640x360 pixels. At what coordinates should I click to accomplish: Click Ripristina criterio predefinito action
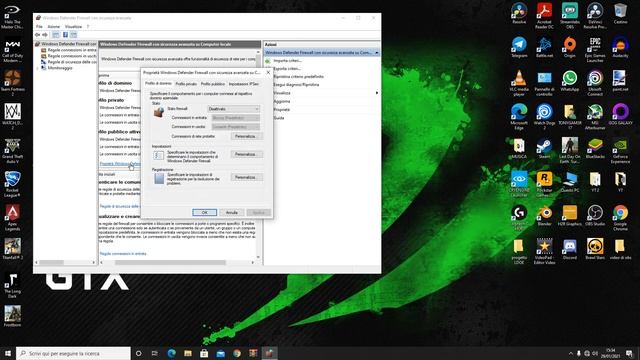tap(298, 77)
